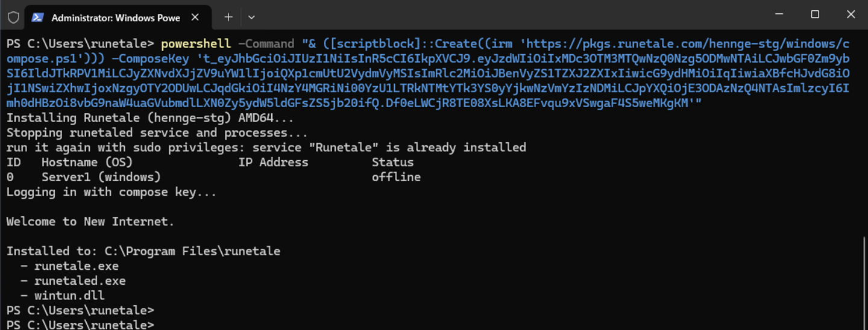Expand the new tab profile dropdown chevron
The height and width of the screenshot is (330, 868).
(251, 17)
